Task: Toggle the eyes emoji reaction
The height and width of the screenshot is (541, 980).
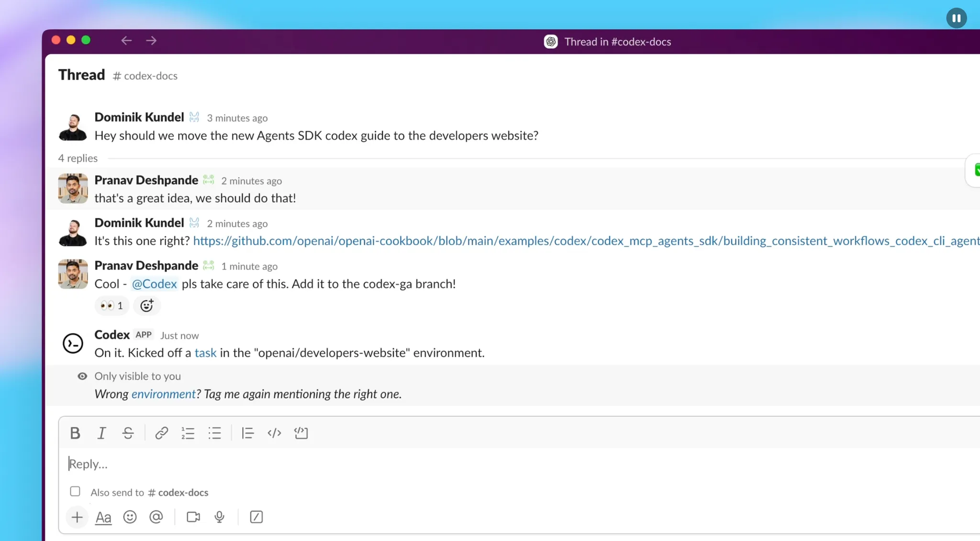Action: click(x=111, y=305)
